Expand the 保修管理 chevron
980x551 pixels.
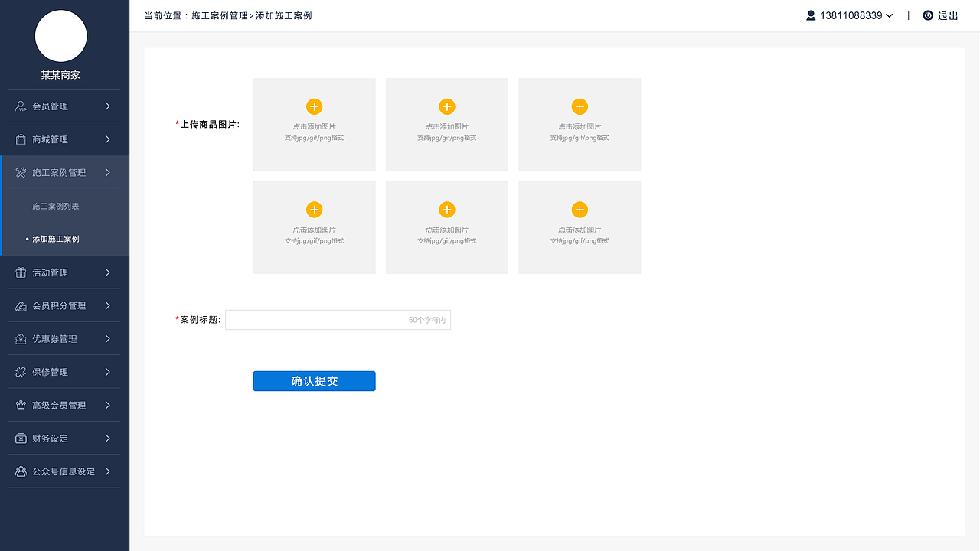(108, 372)
